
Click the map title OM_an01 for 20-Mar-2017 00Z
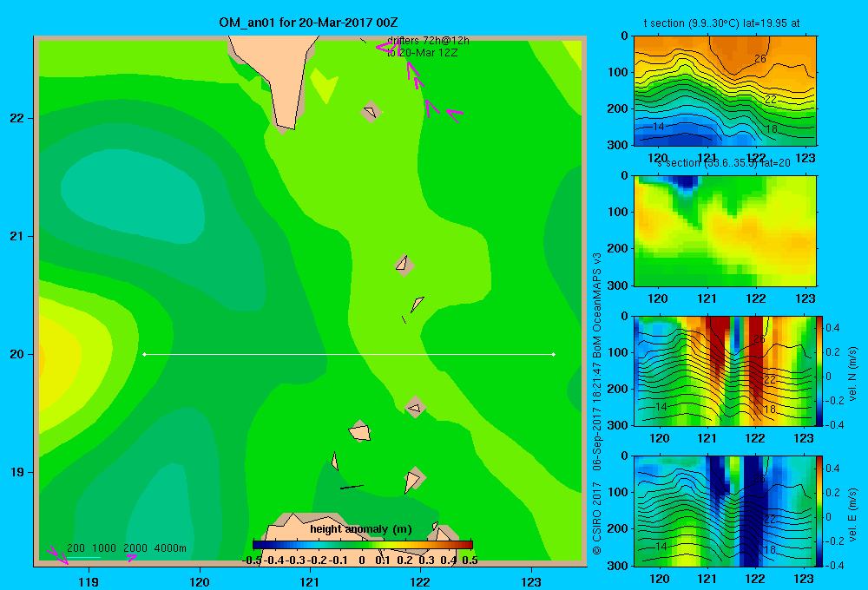(x=308, y=23)
